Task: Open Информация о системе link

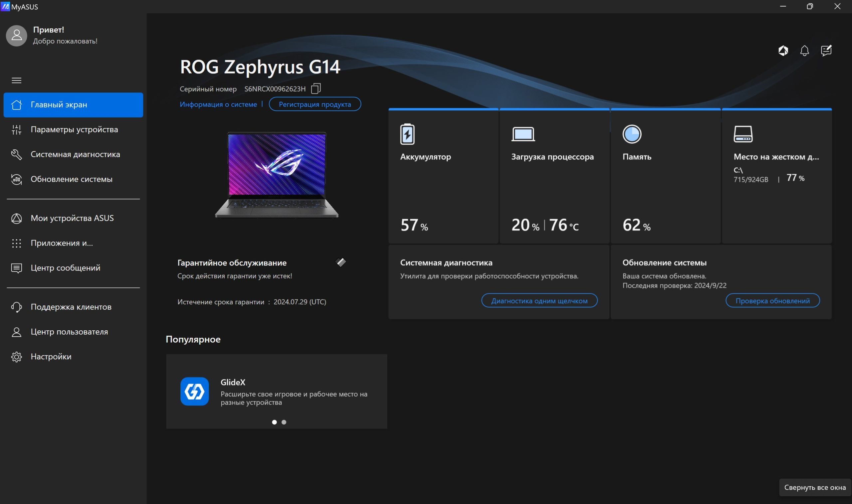Action: tap(218, 104)
